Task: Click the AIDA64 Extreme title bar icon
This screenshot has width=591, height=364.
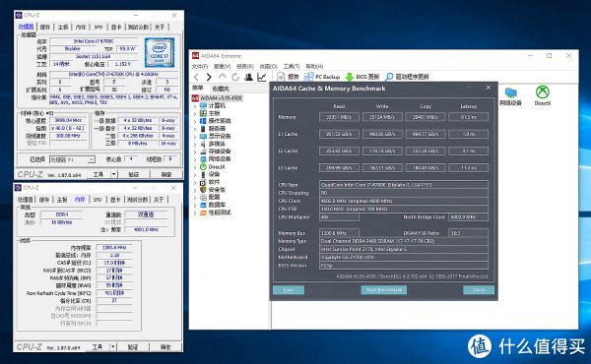Action: [x=195, y=56]
